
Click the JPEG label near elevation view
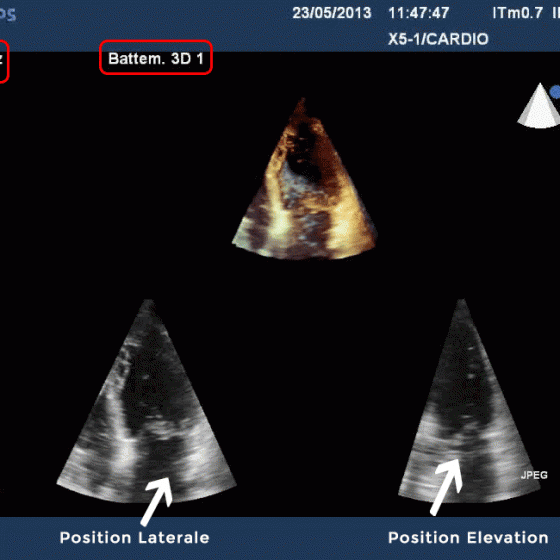pyautogui.click(x=534, y=475)
